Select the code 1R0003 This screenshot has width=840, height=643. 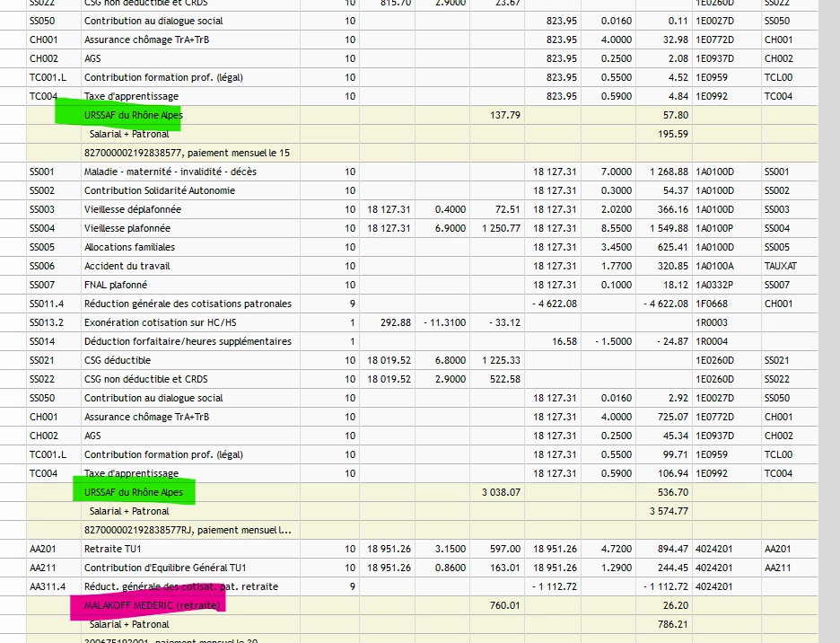[712, 322]
